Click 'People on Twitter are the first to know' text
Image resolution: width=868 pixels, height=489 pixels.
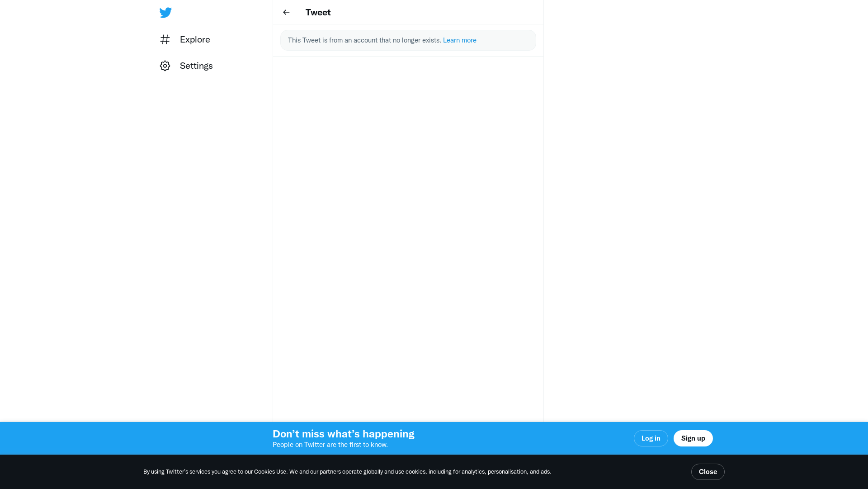click(x=330, y=445)
